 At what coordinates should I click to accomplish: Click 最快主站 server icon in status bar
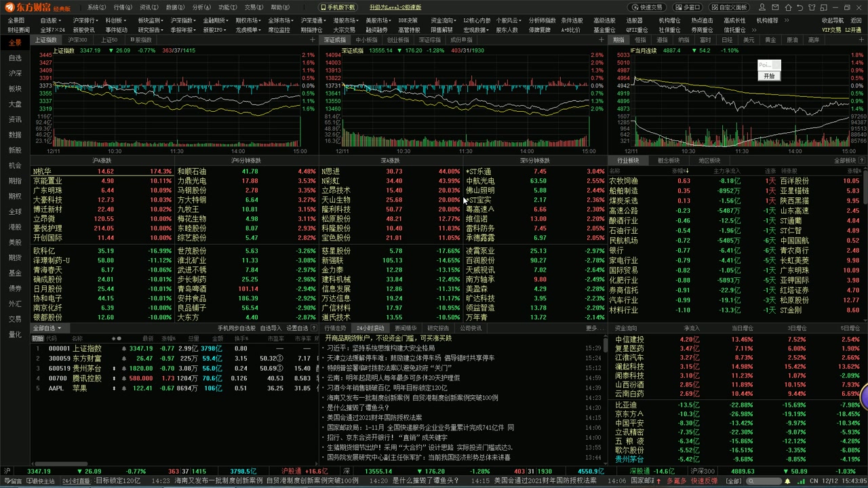[40, 481]
